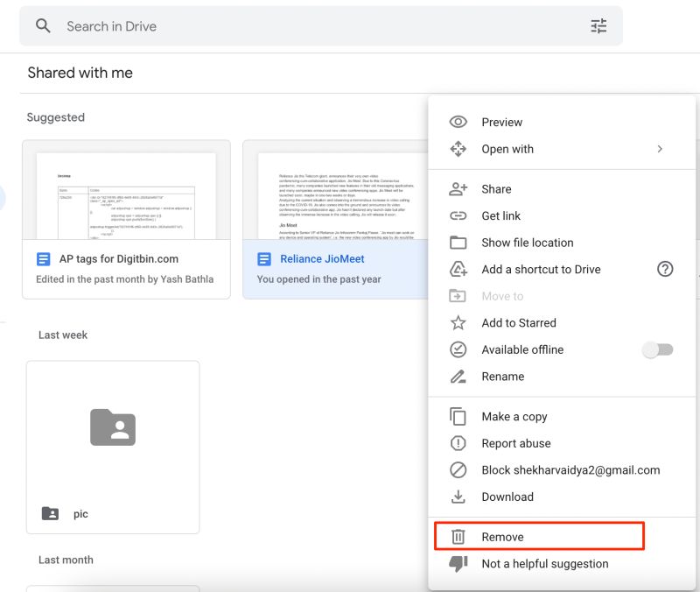This screenshot has height=592, width=700.
Task: Click the Download icon
Action: click(x=458, y=497)
